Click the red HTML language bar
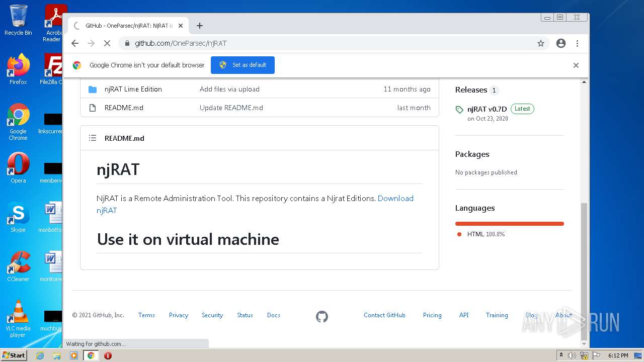The height and width of the screenshot is (362, 644). coord(510,224)
